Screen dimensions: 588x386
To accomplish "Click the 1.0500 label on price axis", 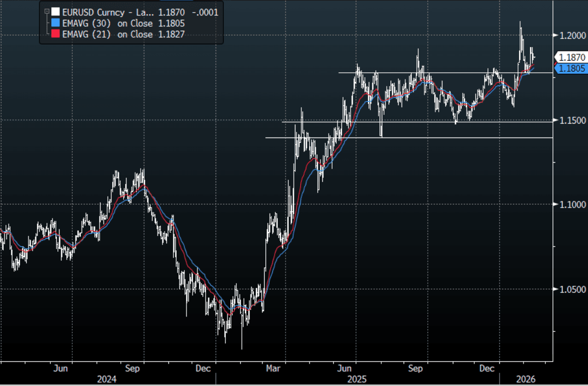I will (x=572, y=290).
